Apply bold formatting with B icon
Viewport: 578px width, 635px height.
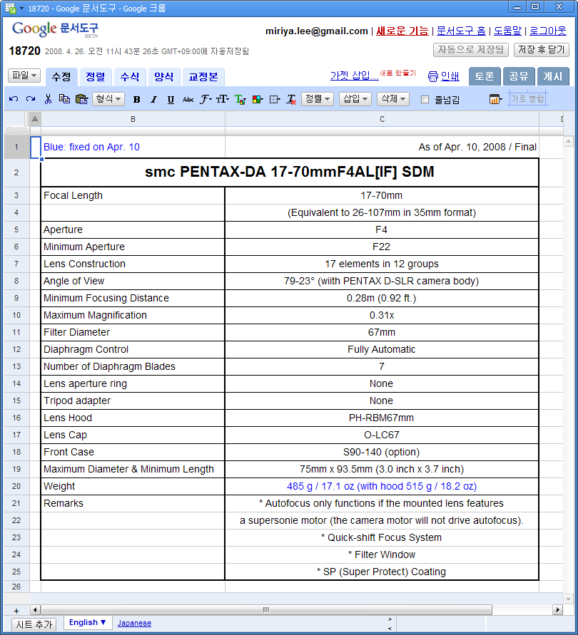[137, 100]
